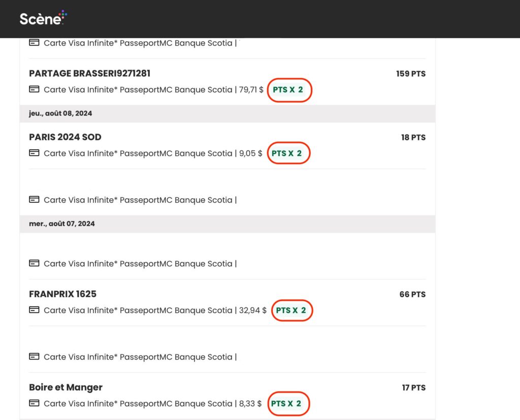The image size is (520, 420).
Task: Click the 159 PTS points value
Action: click(410, 74)
